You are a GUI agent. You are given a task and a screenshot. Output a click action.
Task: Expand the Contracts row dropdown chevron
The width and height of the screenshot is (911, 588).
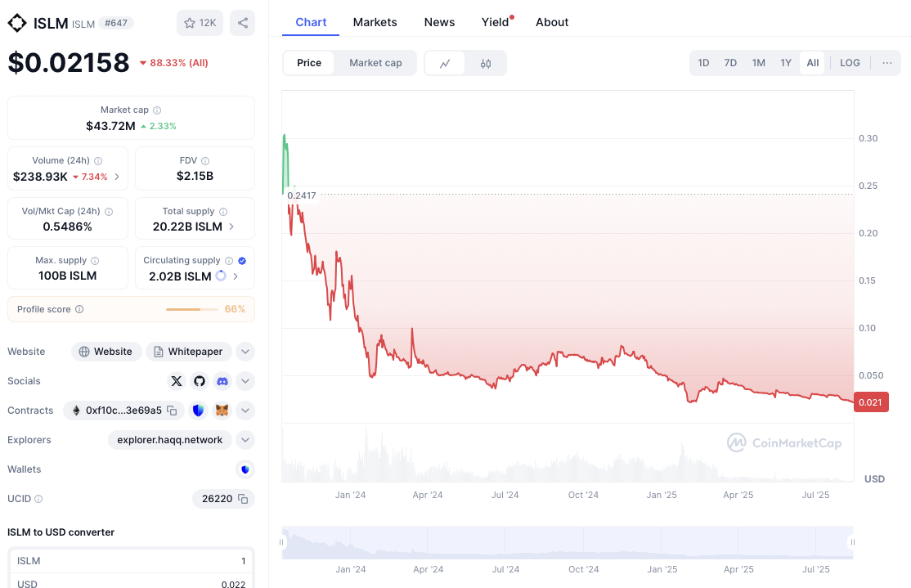tap(245, 411)
